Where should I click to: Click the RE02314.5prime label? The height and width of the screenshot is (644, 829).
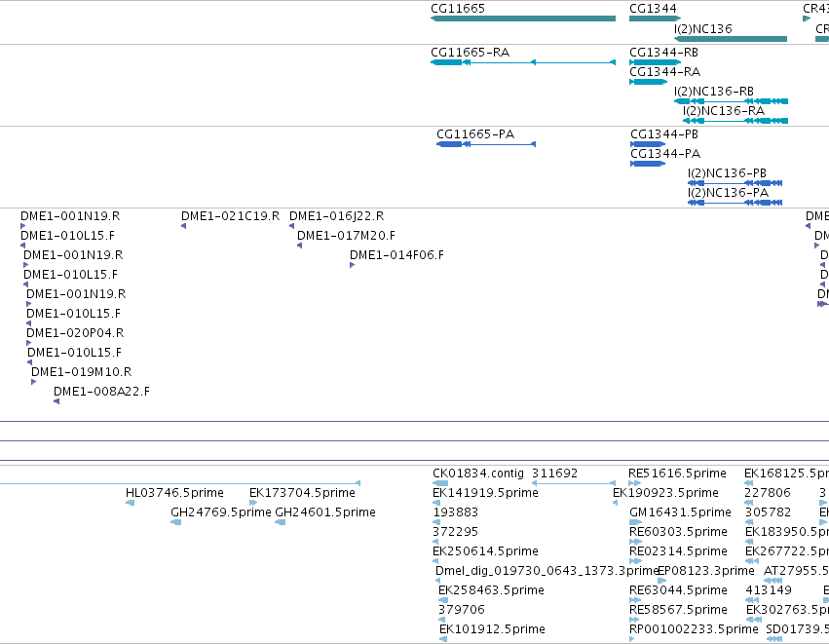tap(678, 551)
